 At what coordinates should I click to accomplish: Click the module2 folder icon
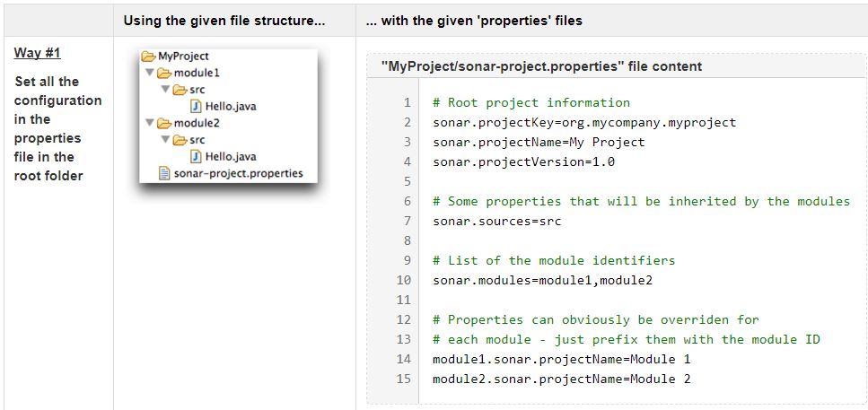coord(164,124)
